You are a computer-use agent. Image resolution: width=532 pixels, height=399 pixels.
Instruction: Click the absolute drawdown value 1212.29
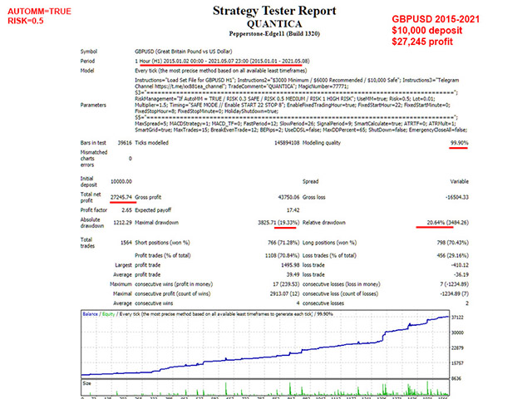tap(122, 223)
